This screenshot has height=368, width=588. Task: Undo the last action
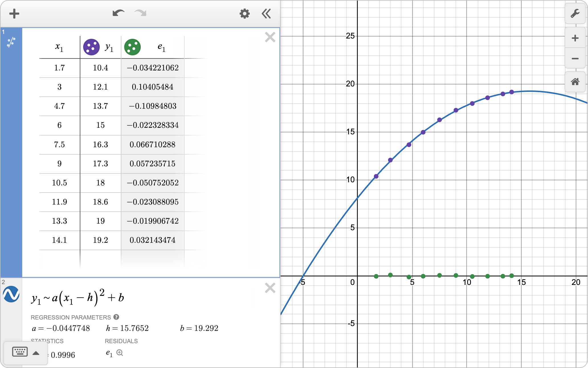[119, 13]
